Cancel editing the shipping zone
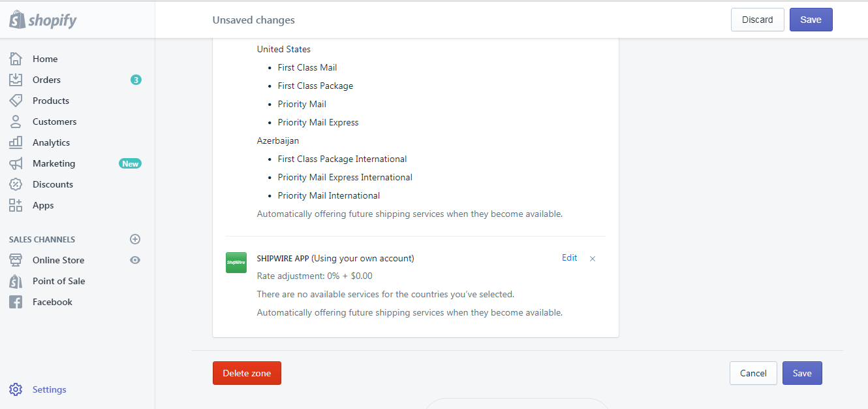The width and height of the screenshot is (868, 409). [753, 373]
